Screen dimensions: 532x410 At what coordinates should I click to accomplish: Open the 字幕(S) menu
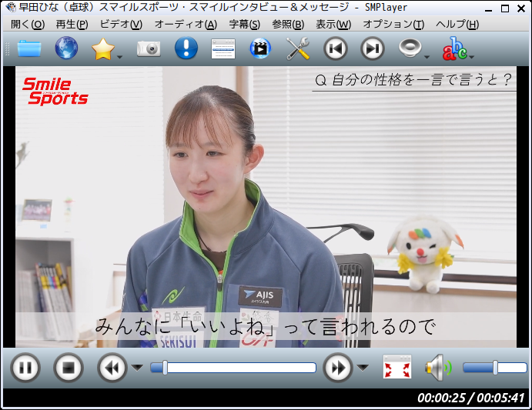[x=244, y=24]
